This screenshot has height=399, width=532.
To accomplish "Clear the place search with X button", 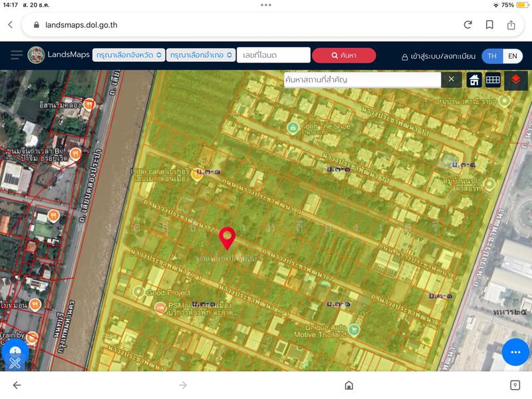I will click(x=451, y=80).
